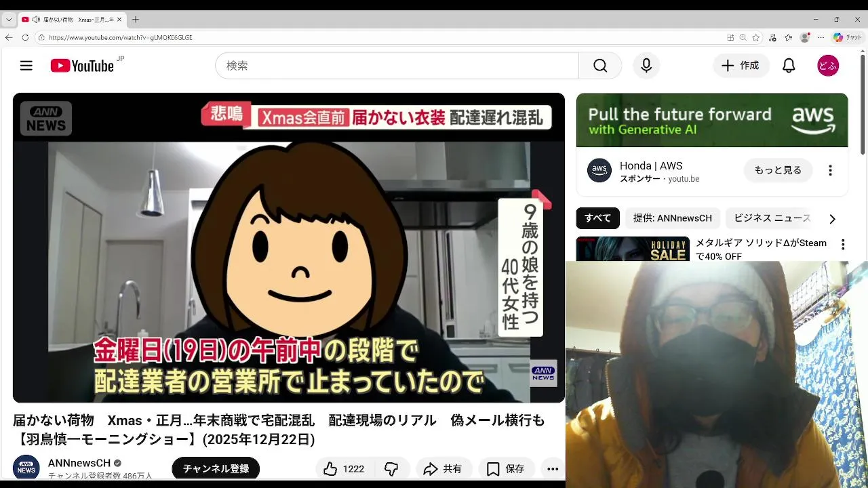
Task: Open the browser profile icon
Action: [805, 37]
